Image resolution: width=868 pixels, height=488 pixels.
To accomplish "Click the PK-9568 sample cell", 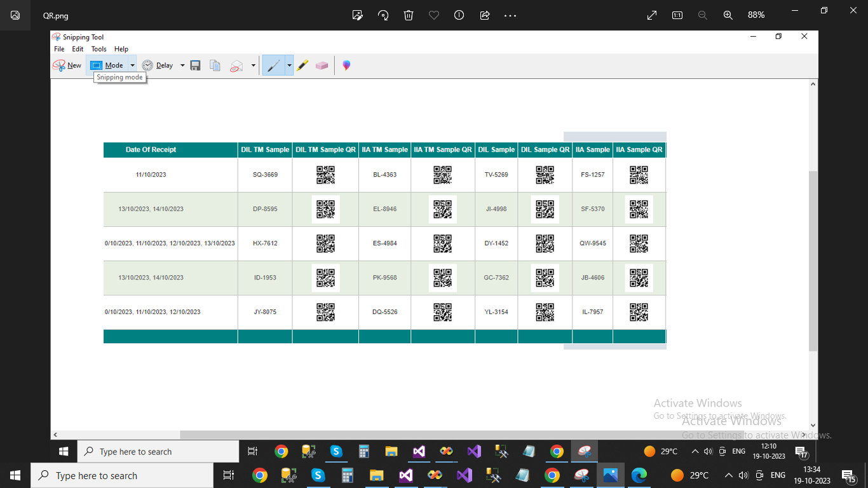I will click(x=385, y=278).
